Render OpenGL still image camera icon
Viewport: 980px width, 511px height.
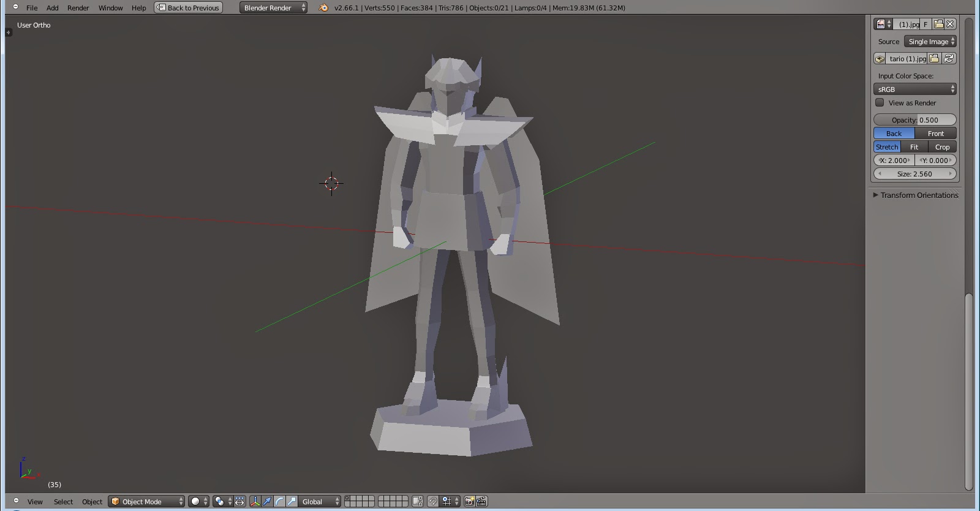tap(469, 501)
